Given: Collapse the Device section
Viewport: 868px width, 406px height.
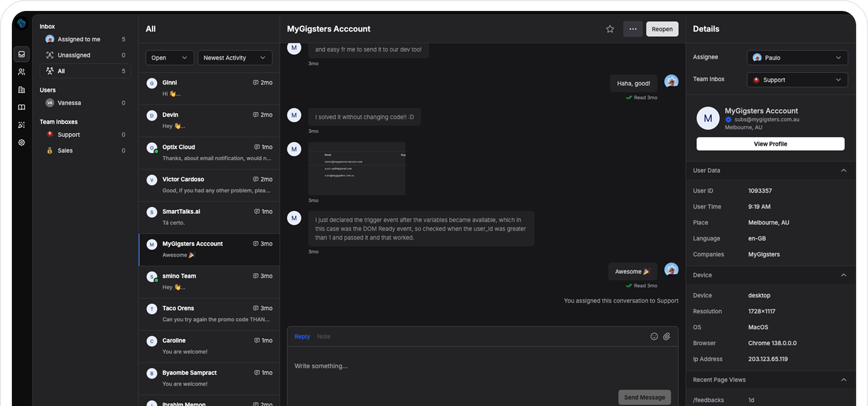Looking at the screenshot, I should pos(843,275).
